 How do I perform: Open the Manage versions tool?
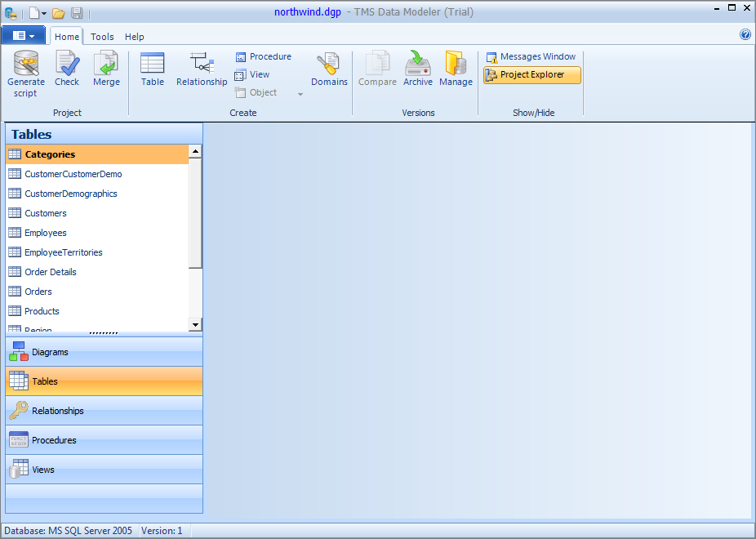[456, 69]
